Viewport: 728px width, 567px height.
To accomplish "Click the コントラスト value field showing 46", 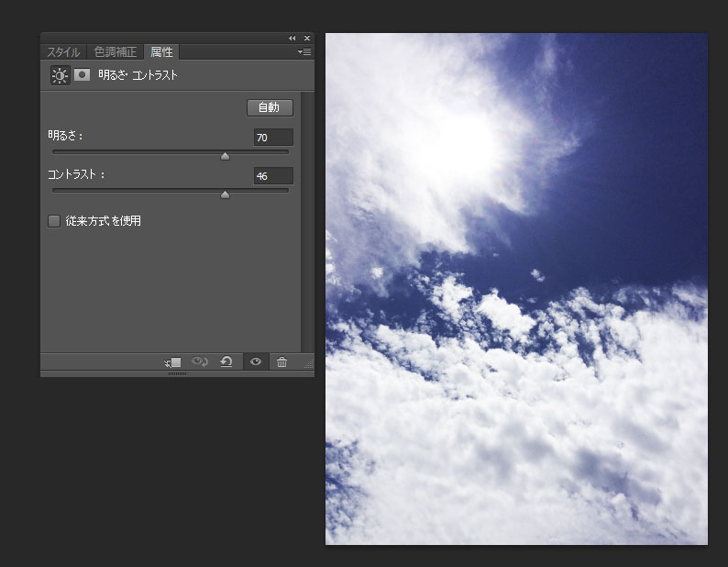I will click(273, 176).
